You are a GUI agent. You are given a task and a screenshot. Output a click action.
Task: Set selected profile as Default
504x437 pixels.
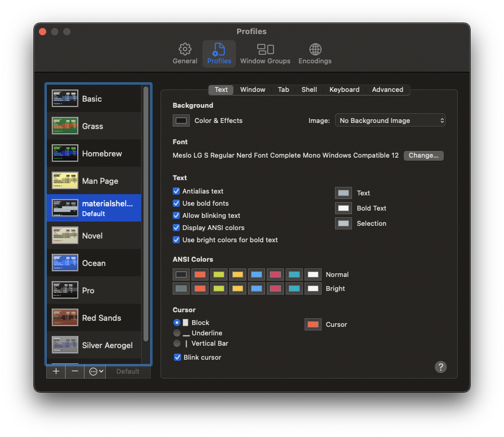click(x=128, y=371)
